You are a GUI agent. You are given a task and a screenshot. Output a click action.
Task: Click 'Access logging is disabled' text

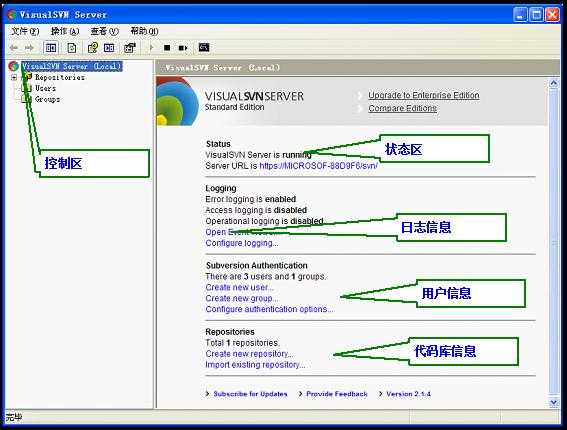256,210
